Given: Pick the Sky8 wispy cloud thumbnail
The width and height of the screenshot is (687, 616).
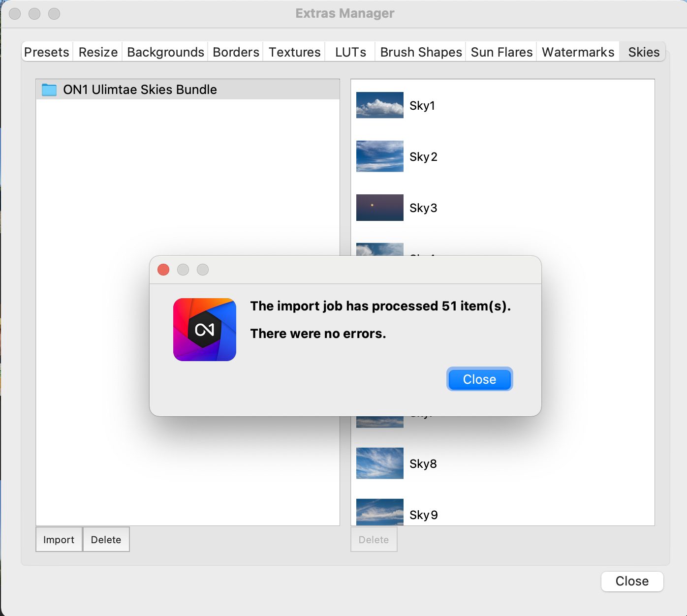Looking at the screenshot, I should coord(379,463).
